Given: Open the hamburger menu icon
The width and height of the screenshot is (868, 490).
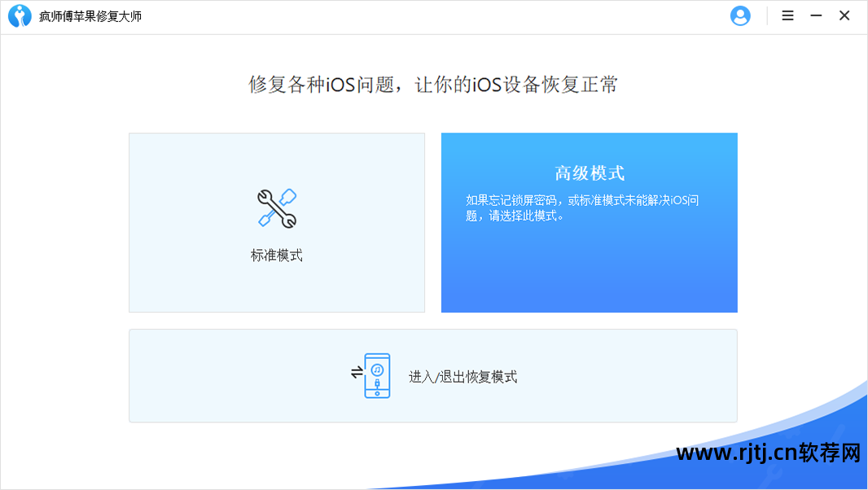Looking at the screenshot, I should (787, 15).
